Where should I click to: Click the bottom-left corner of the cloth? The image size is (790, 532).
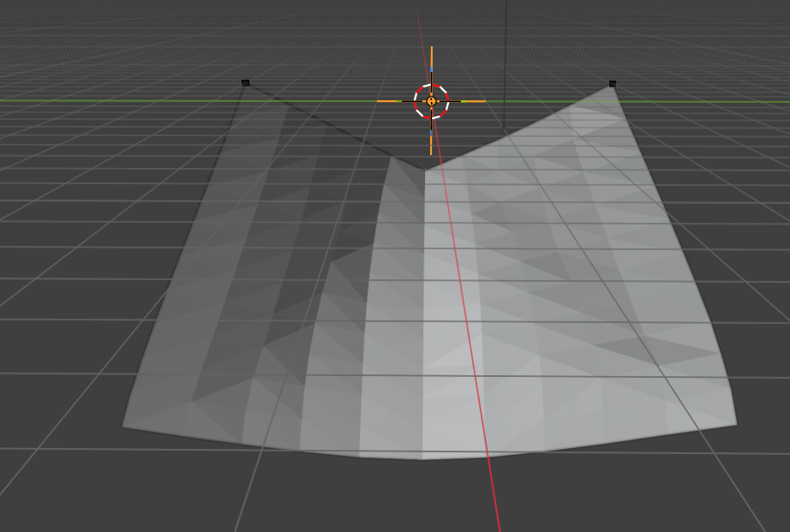125,426
